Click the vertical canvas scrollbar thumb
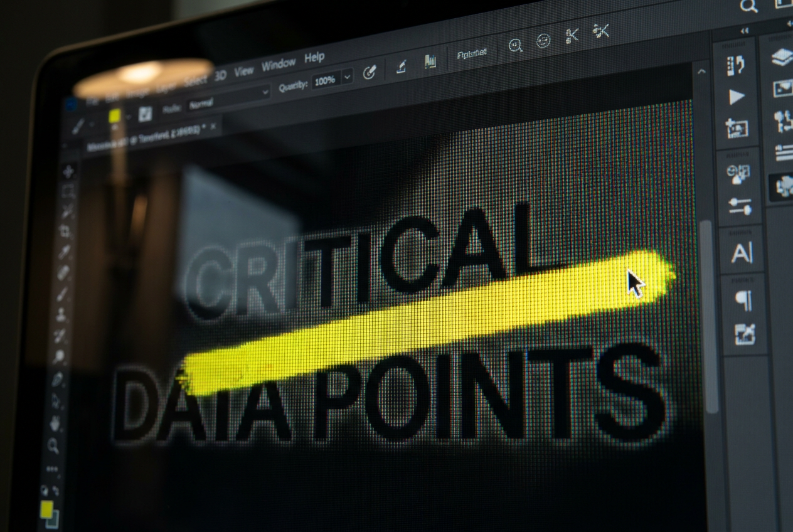The width and height of the screenshot is (793, 532). tap(710, 316)
